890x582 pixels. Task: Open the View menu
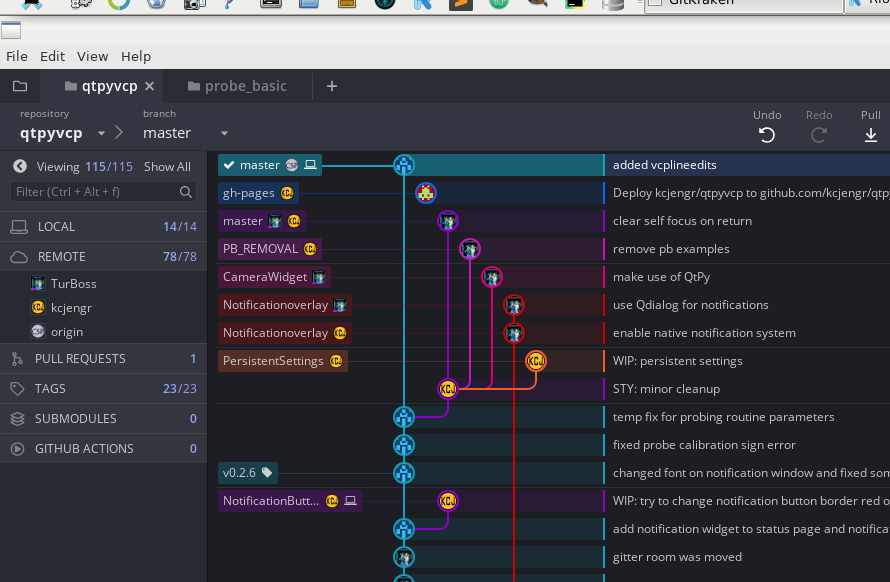click(93, 56)
